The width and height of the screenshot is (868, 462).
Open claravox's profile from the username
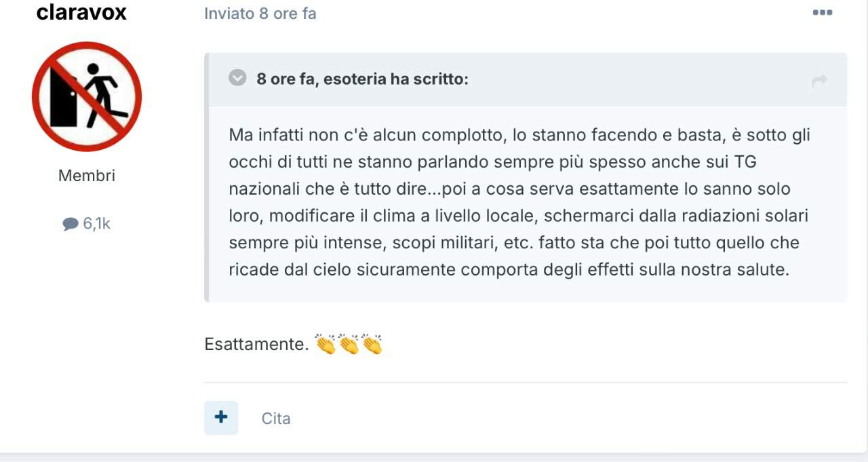coord(81,12)
